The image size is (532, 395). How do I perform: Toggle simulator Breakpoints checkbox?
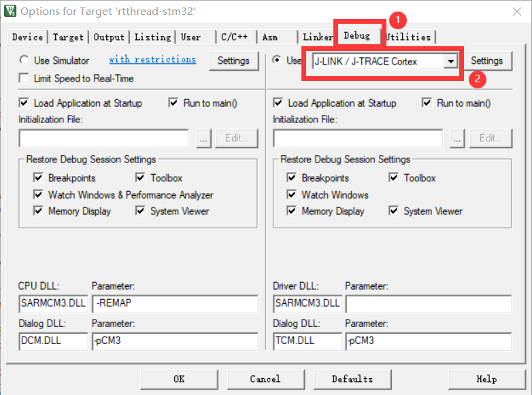click(38, 177)
